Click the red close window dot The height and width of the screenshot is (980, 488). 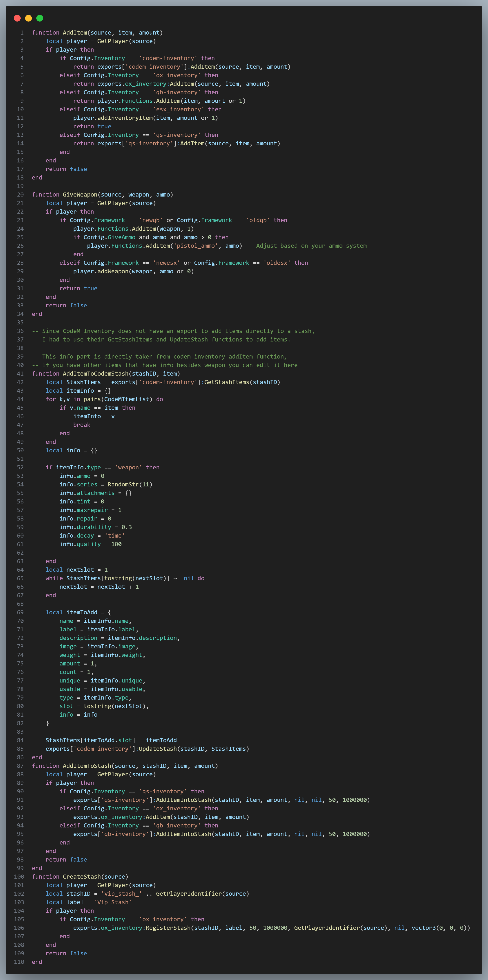pyautogui.click(x=17, y=18)
